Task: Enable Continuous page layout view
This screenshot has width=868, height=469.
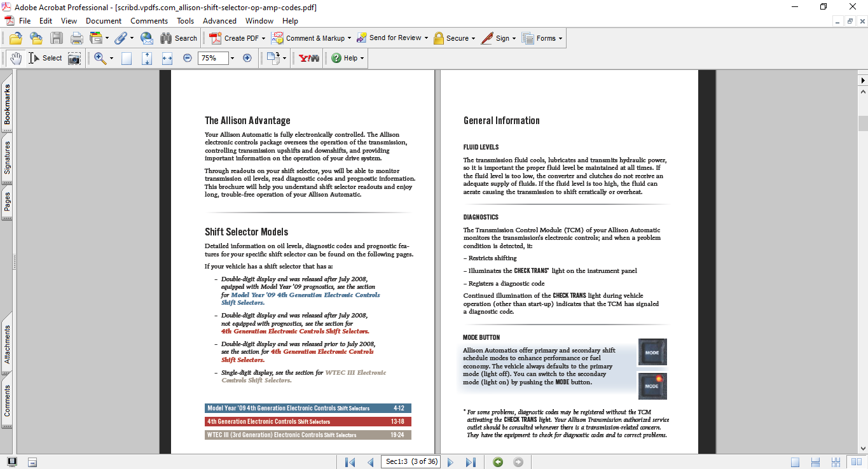Action: point(816,462)
